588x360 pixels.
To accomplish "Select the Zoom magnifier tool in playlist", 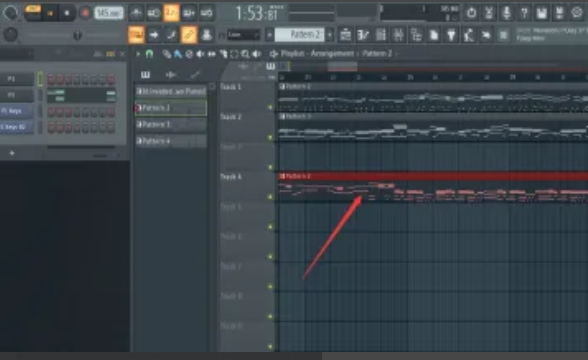I will [246, 54].
